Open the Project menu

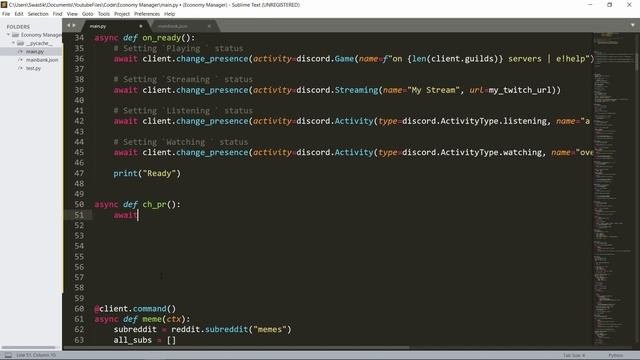(122, 14)
